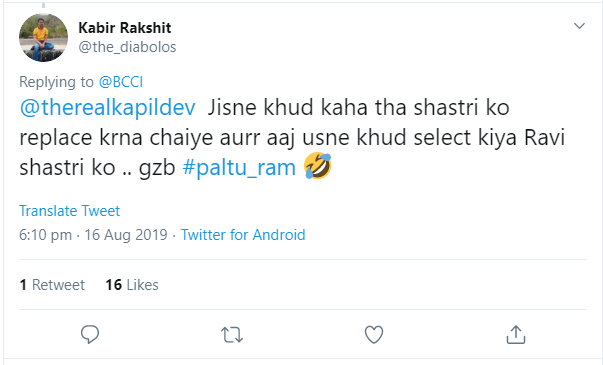Expand the tweet options chevron menu
This screenshot has width=603, height=365.
(x=579, y=26)
